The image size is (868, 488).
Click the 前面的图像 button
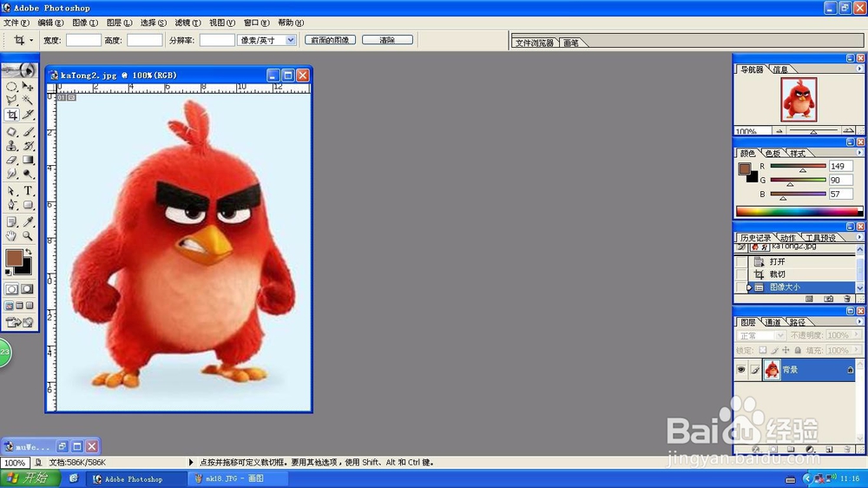click(x=330, y=40)
